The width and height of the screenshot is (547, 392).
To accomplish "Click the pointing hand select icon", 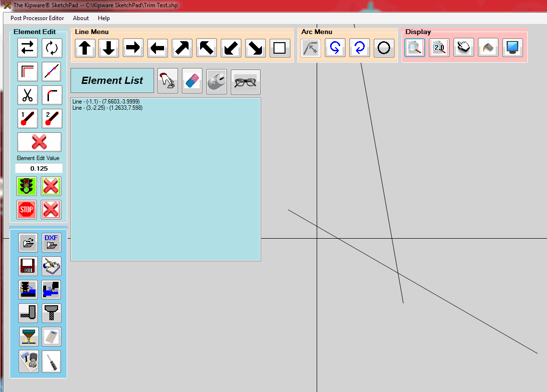I will [x=168, y=81].
